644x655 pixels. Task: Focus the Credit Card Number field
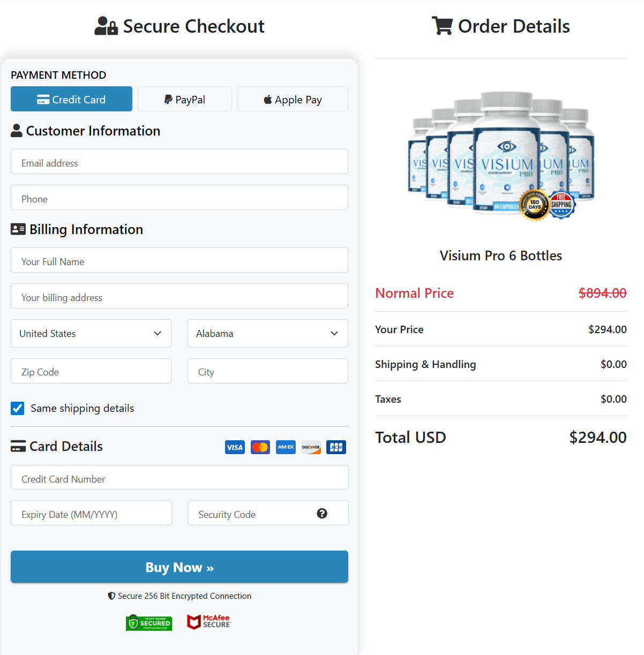[179, 478]
